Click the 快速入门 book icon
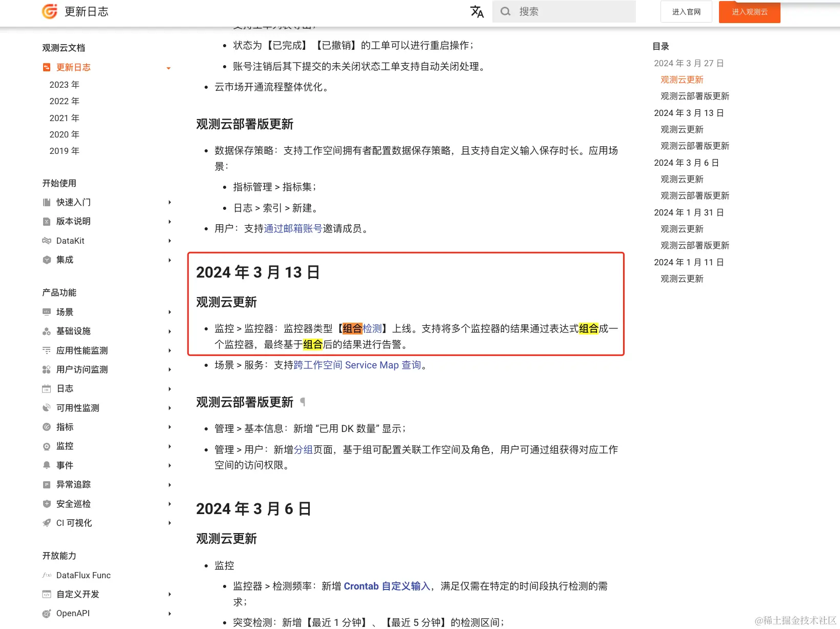Screen dimensions: 840x629 (47, 202)
